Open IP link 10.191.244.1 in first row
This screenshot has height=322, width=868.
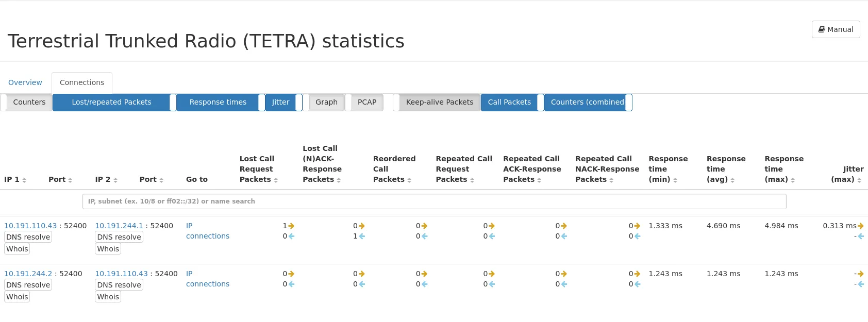coord(119,226)
